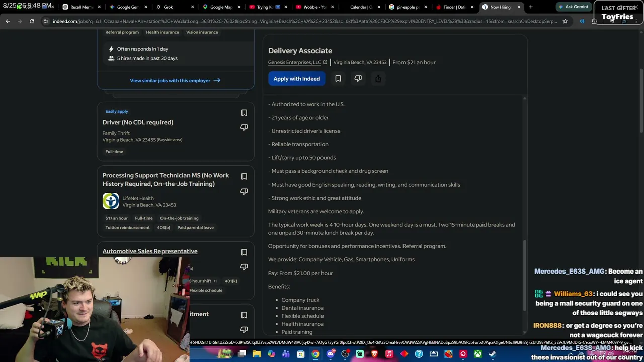Open Google Chrome from the taskbar

pos(315,354)
